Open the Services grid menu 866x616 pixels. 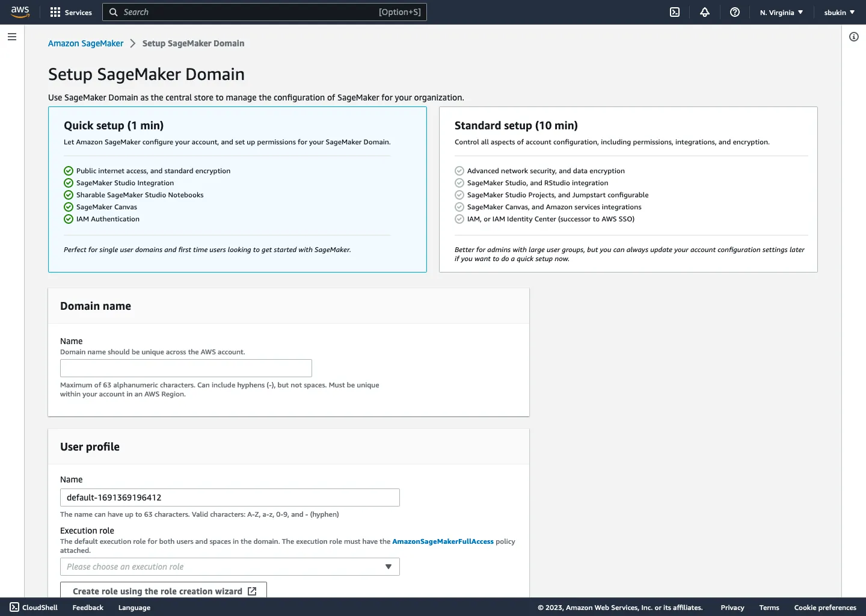(x=71, y=12)
